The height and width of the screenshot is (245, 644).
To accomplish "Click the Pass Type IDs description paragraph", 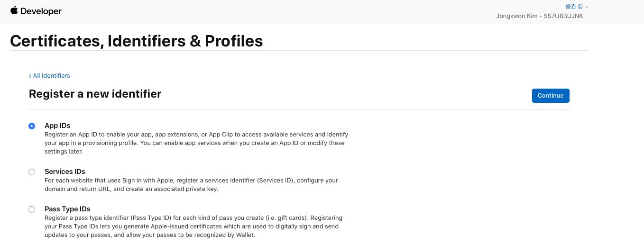I will 193,227.
